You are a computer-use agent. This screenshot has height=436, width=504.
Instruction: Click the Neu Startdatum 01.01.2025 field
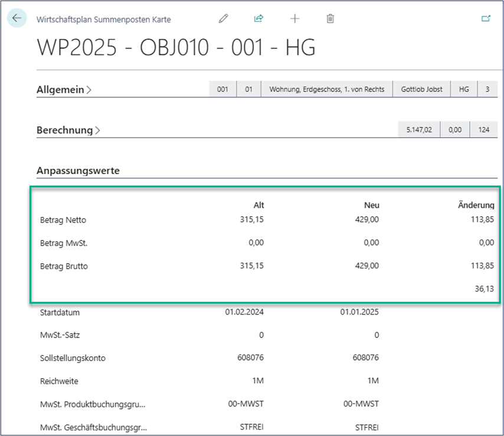point(359,312)
